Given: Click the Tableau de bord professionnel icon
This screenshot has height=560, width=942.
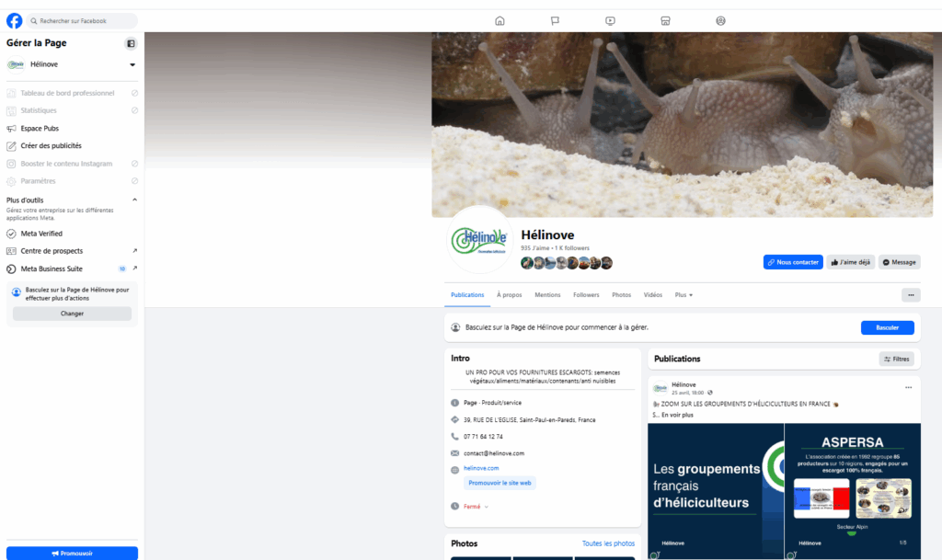Looking at the screenshot, I should tap(11, 93).
